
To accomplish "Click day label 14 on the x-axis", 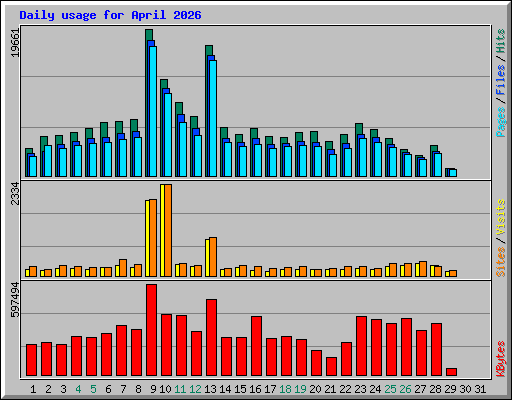I will 225,389.
